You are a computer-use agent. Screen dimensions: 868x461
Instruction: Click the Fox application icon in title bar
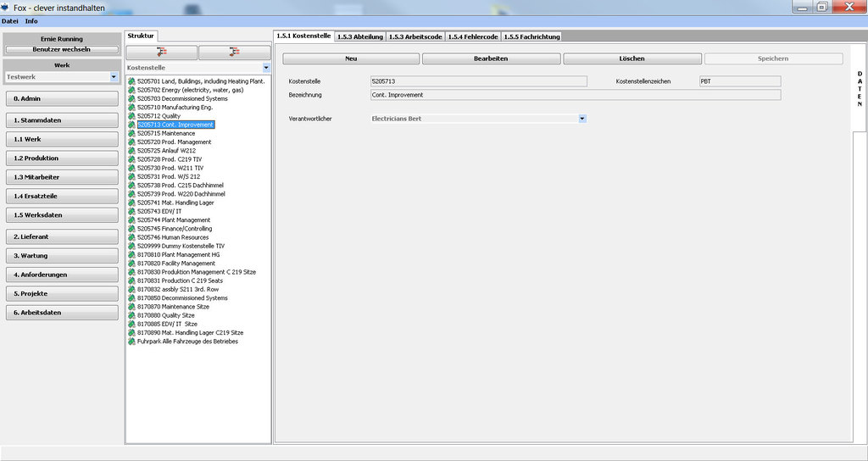[x=6, y=7]
